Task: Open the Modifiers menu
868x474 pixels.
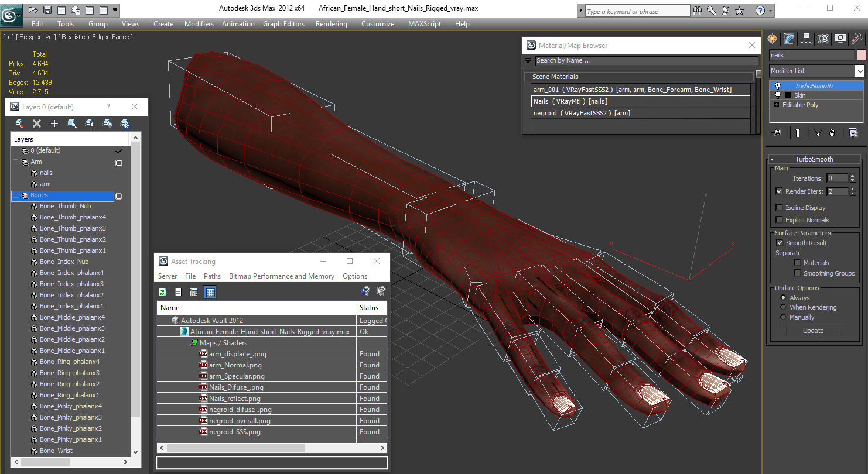Action: pos(199,24)
